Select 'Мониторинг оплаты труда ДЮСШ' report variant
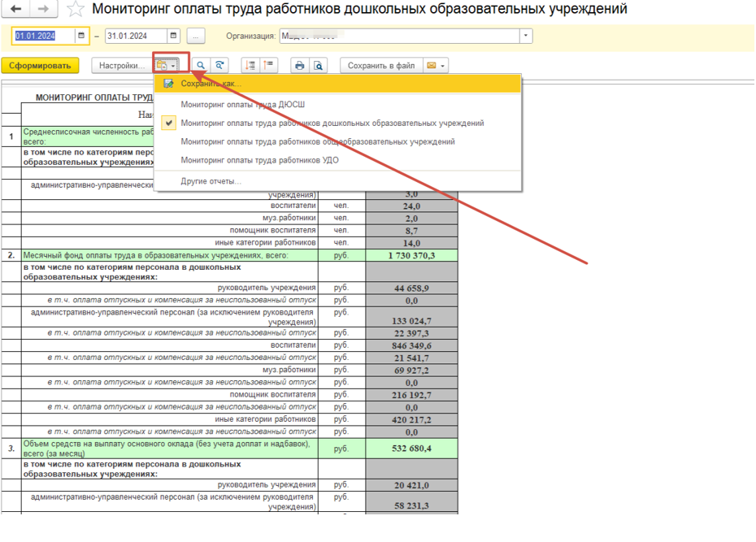Image resolution: width=756 pixels, height=542 pixels. 242,105
